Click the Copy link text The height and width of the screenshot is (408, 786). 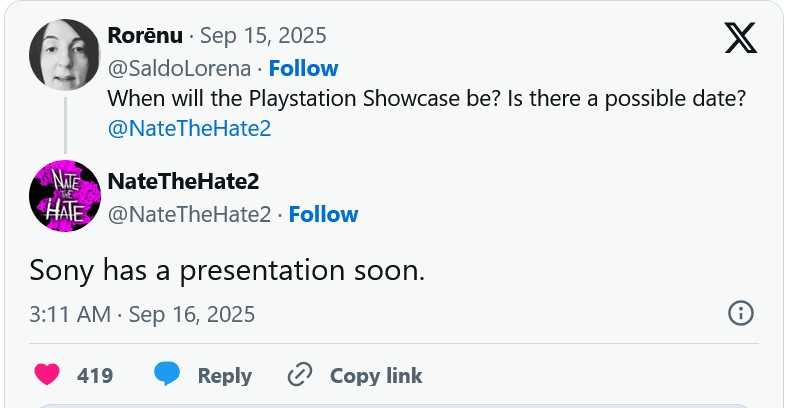pos(376,376)
